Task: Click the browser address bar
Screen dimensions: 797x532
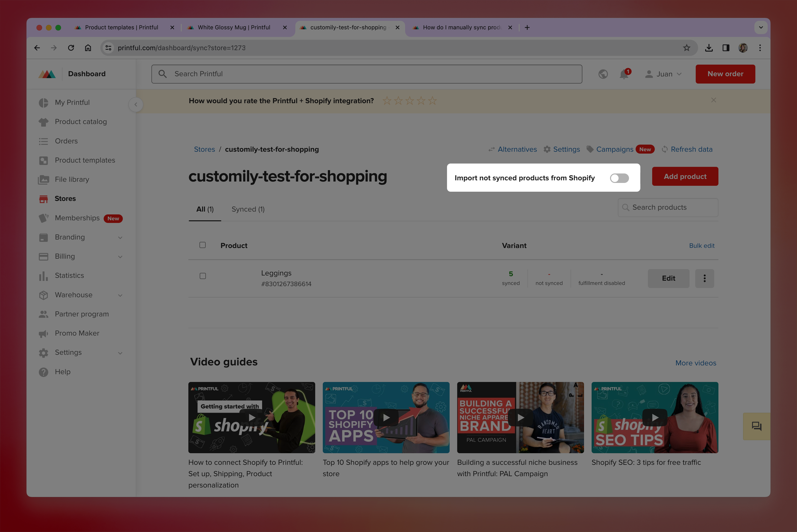Action: [x=399, y=48]
